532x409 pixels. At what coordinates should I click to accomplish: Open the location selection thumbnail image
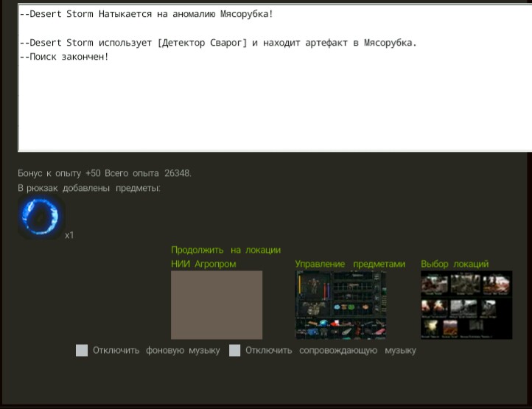[466, 304]
